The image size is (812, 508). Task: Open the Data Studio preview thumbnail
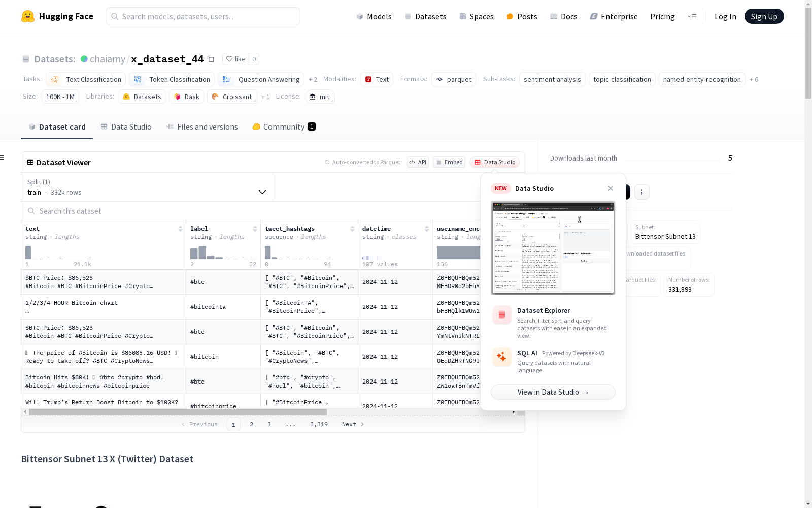(x=553, y=248)
